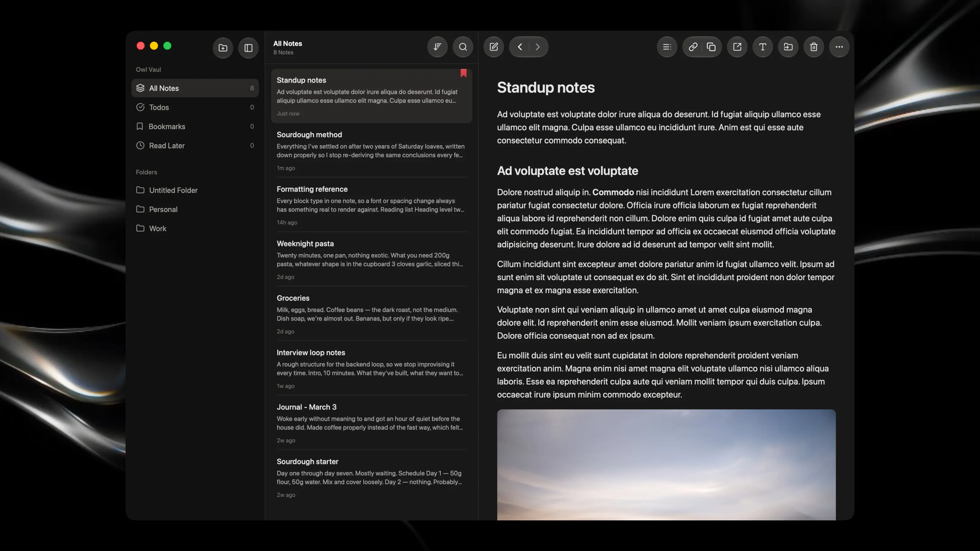
Task: Click the All Notes list header title
Action: tap(288, 44)
